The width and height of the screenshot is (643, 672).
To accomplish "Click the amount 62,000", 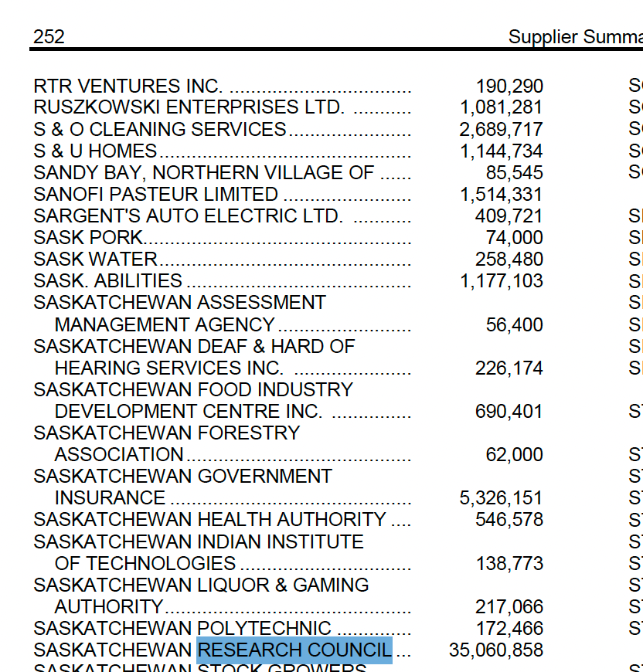I will (x=515, y=455).
